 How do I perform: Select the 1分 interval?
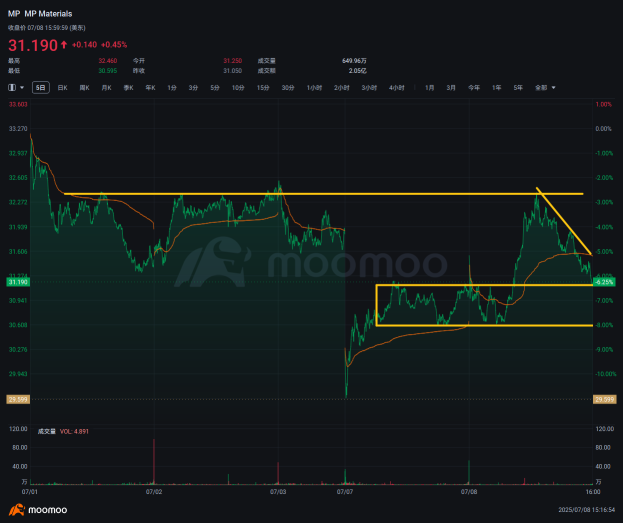coord(172,87)
